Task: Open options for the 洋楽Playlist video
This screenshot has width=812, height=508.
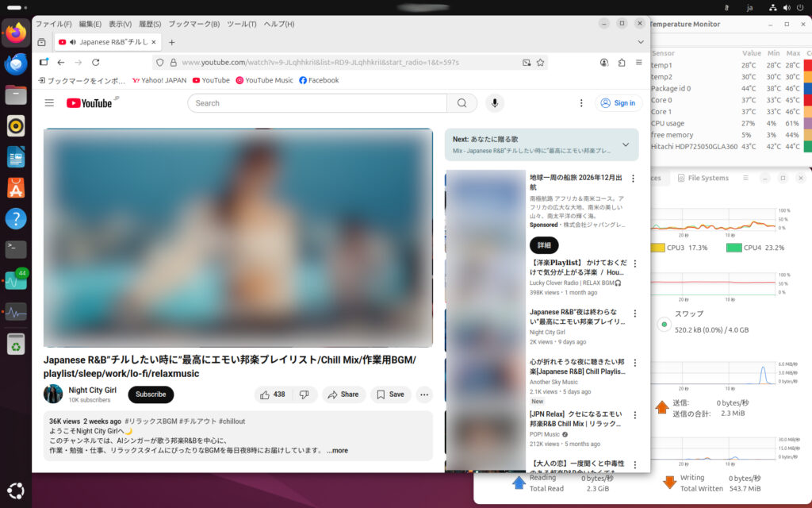Action: coord(635,264)
